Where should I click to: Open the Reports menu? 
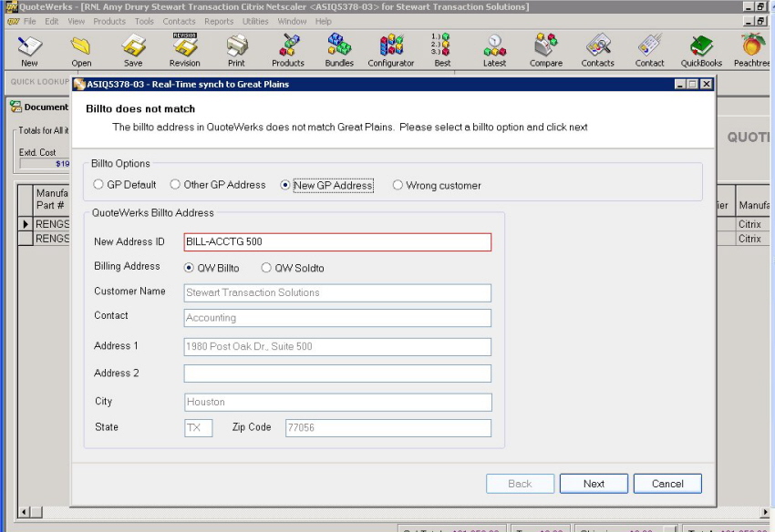pos(219,21)
